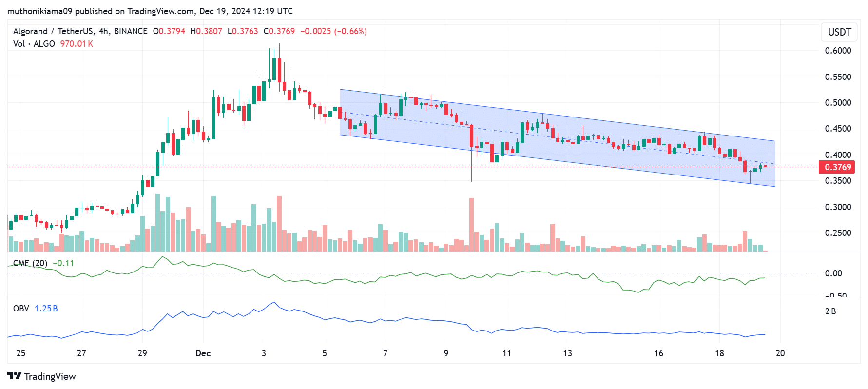Click the BINANCE exchange label

pos(131,31)
